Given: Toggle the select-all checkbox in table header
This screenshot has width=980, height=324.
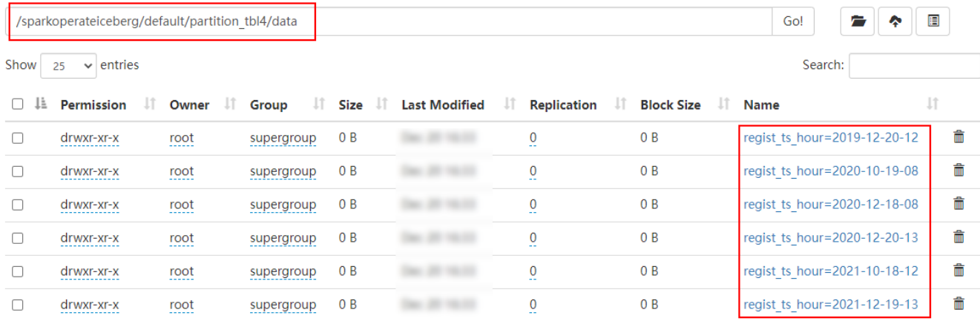Looking at the screenshot, I should click(x=18, y=105).
